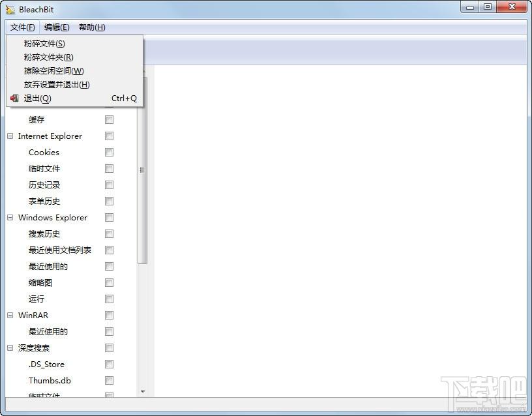The width and height of the screenshot is (532, 416).
Task: Open the 文件(F) menu
Action: click(22, 27)
